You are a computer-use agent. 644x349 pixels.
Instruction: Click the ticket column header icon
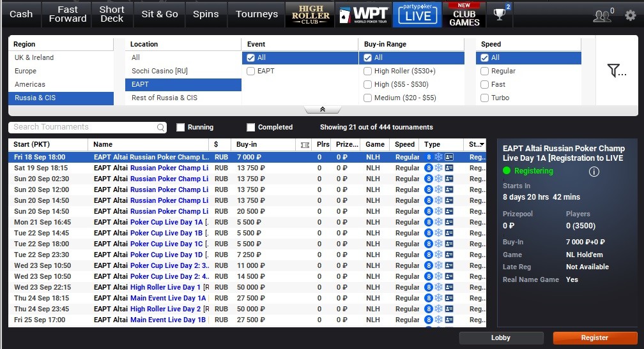[305, 145]
